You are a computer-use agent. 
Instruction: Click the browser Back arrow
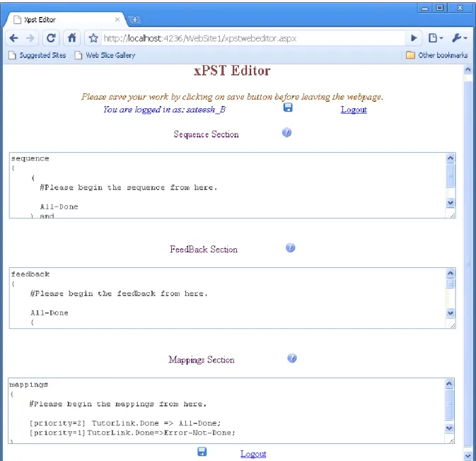(14, 38)
